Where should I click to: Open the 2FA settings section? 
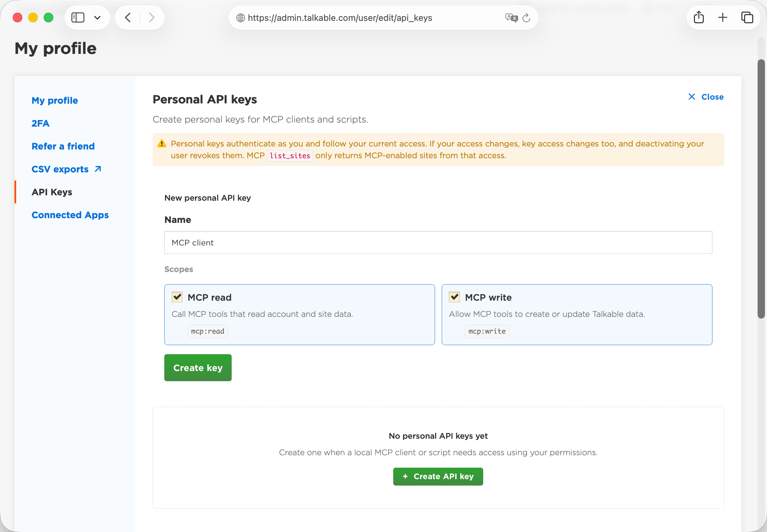click(40, 123)
